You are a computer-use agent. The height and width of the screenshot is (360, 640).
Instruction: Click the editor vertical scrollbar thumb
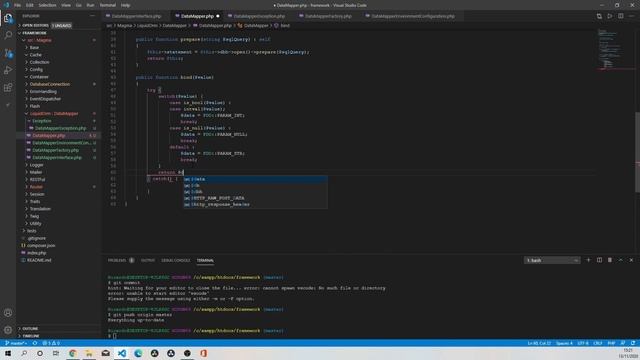[x=637, y=152]
